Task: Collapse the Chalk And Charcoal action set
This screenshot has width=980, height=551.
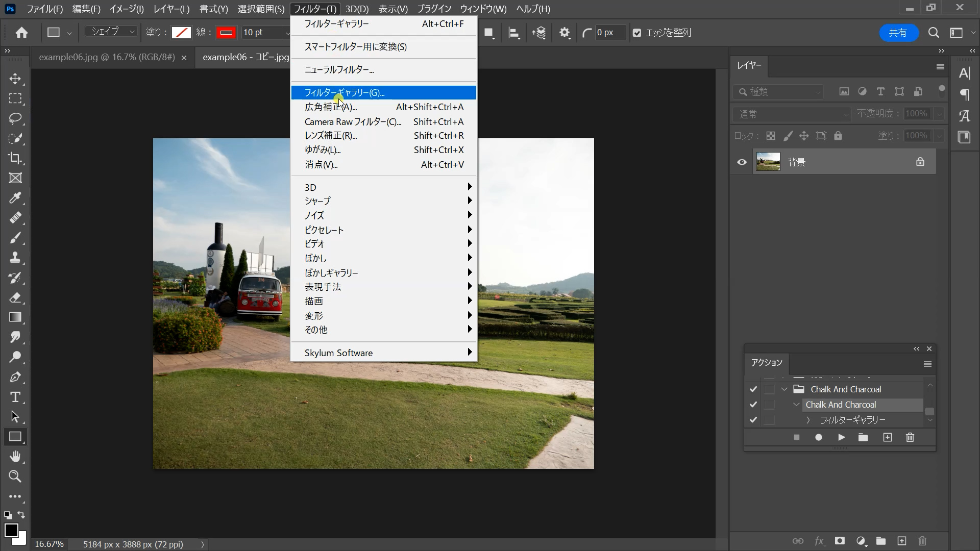Action: [x=784, y=389]
